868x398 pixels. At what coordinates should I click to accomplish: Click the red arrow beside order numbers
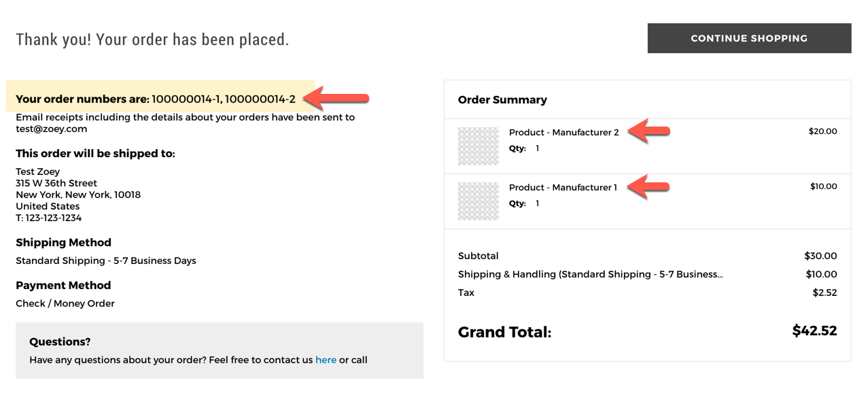(x=336, y=99)
